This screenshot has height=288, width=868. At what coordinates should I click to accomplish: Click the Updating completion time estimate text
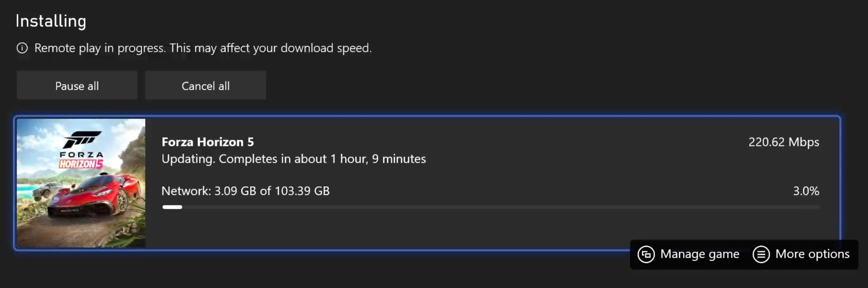coord(293,159)
